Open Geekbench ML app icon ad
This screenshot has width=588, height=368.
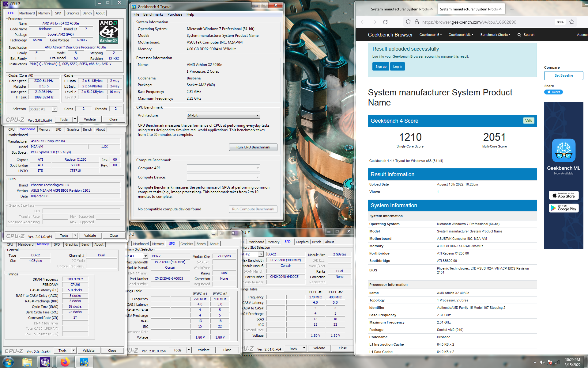coord(563,150)
